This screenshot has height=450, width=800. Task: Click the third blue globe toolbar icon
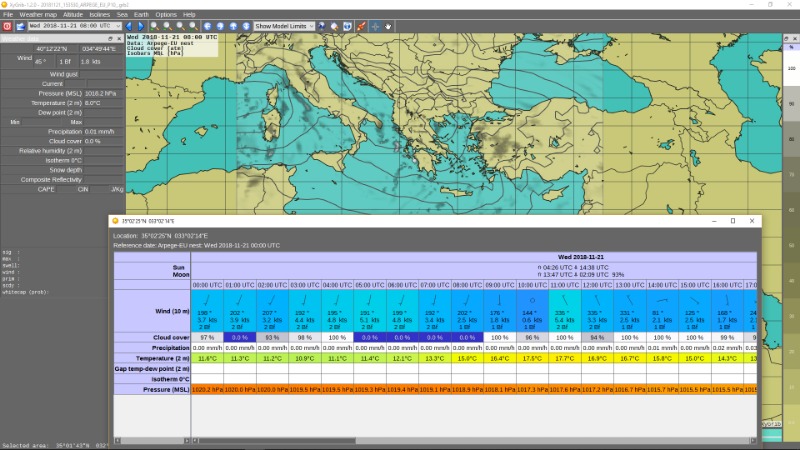pyautogui.click(x=347, y=26)
